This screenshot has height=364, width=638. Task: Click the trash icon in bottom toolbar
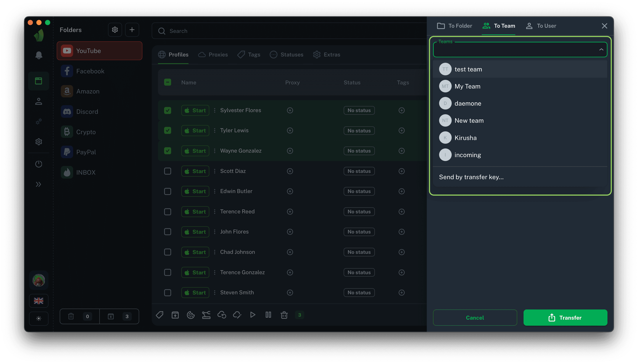click(284, 315)
